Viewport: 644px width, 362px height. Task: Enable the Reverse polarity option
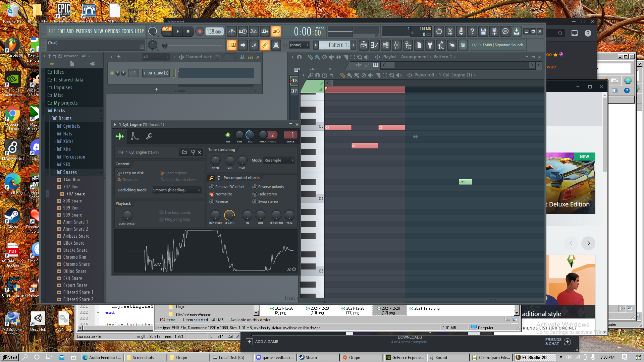[x=255, y=187]
